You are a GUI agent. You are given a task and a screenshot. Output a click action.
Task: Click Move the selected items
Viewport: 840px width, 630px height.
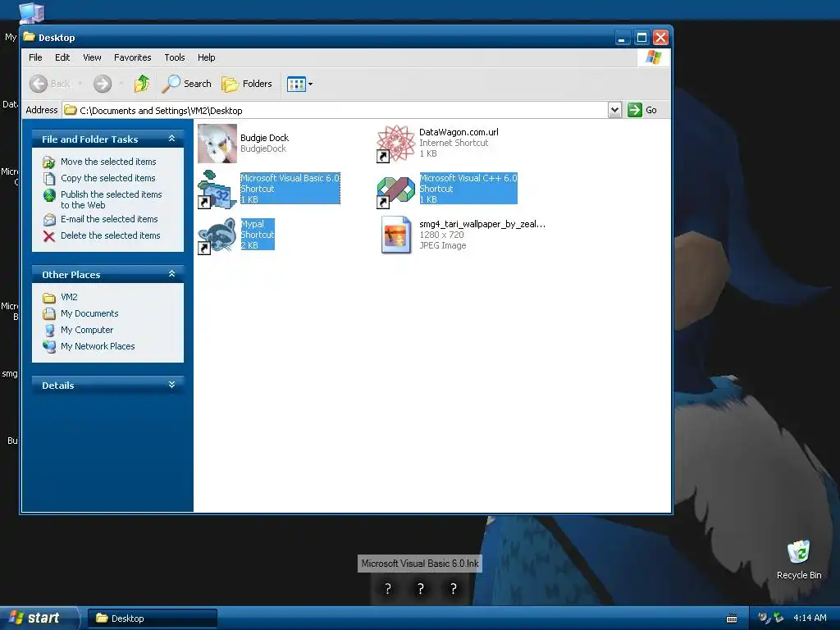coord(108,162)
